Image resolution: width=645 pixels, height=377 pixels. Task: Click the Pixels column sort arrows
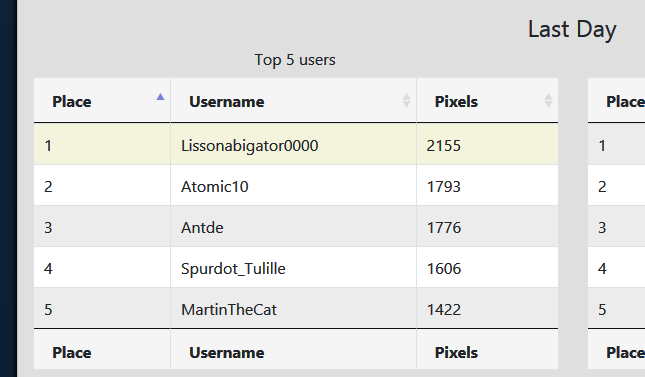point(548,101)
